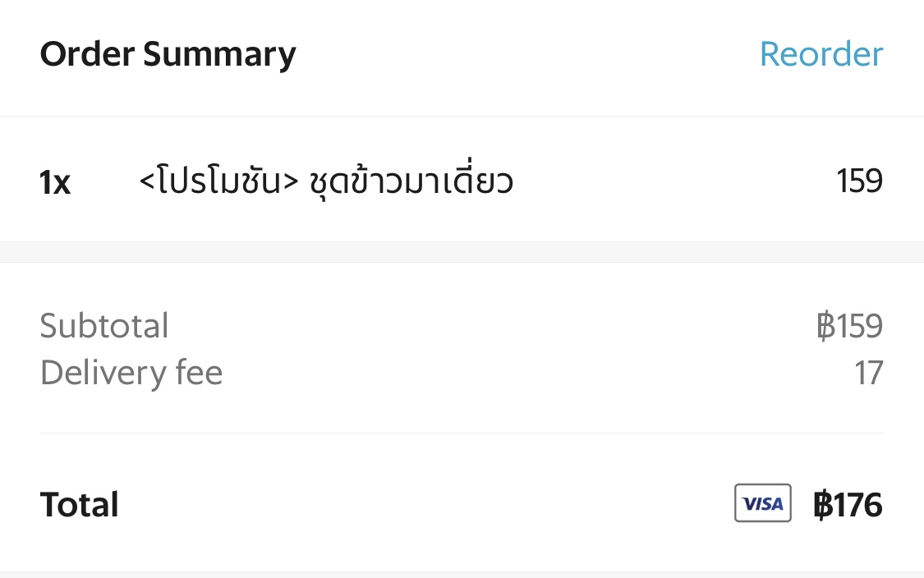Click the baht symbol beside 176
This screenshot has width=924, height=578.
coord(822,504)
